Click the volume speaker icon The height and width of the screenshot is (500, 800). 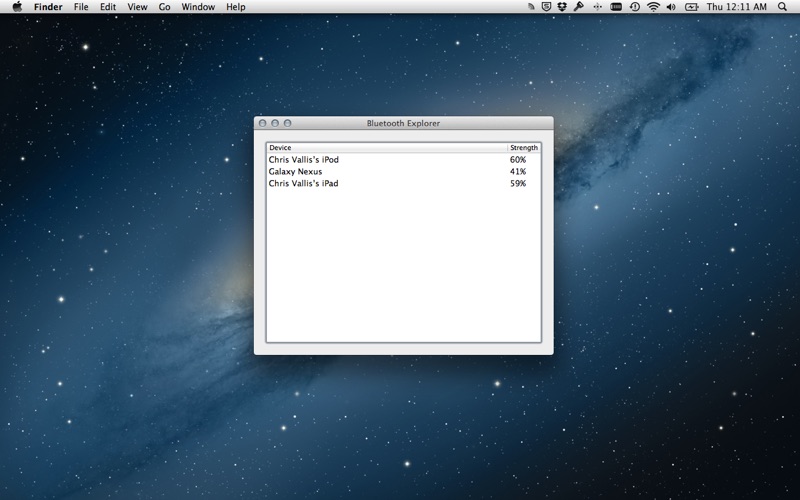pyautogui.click(x=671, y=7)
